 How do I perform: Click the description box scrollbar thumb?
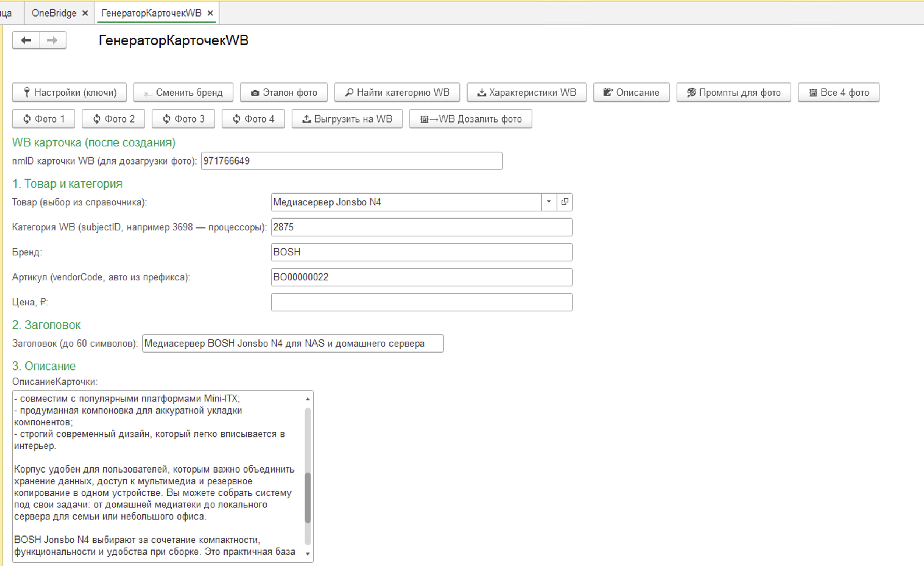pyautogui.click(x=308, y=498)
